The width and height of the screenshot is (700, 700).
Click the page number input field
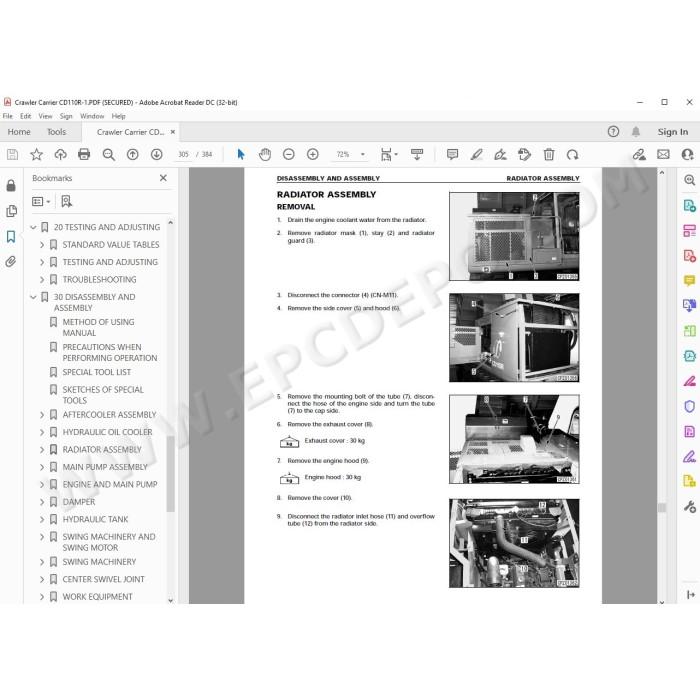[183, 154]
